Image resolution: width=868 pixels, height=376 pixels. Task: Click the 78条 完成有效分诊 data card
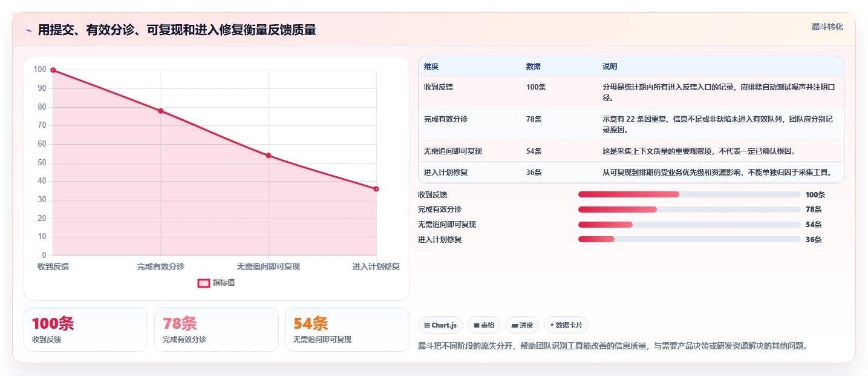(x=217, y=329)
